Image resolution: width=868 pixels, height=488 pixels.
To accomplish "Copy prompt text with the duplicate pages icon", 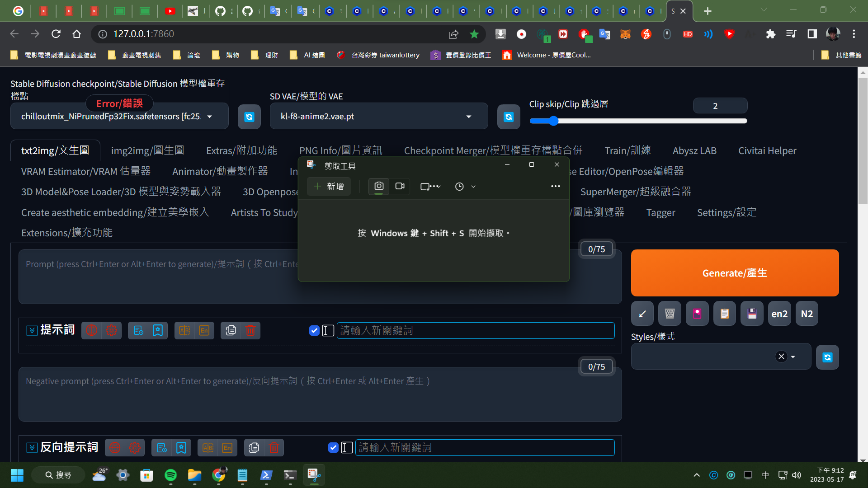I will [x=231, y=330].
